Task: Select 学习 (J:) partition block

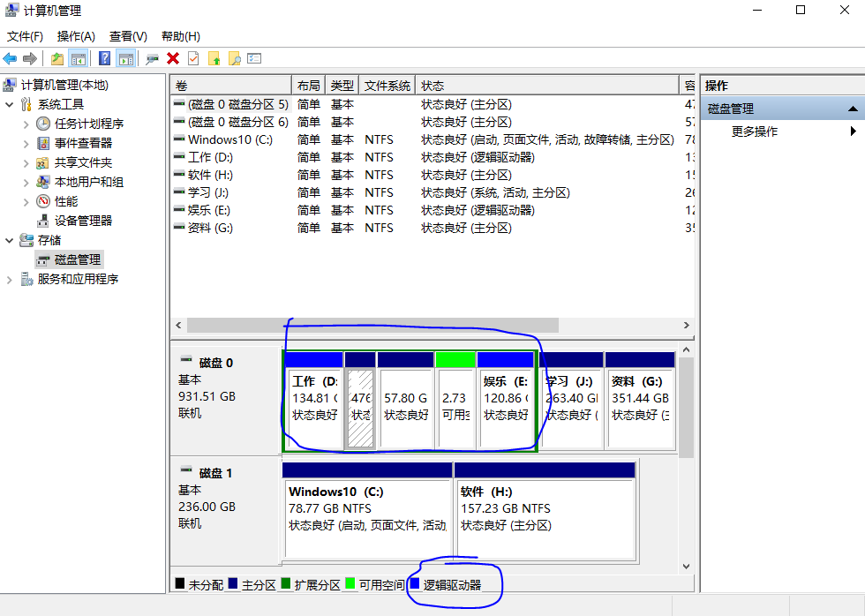Action: (572, 401)
